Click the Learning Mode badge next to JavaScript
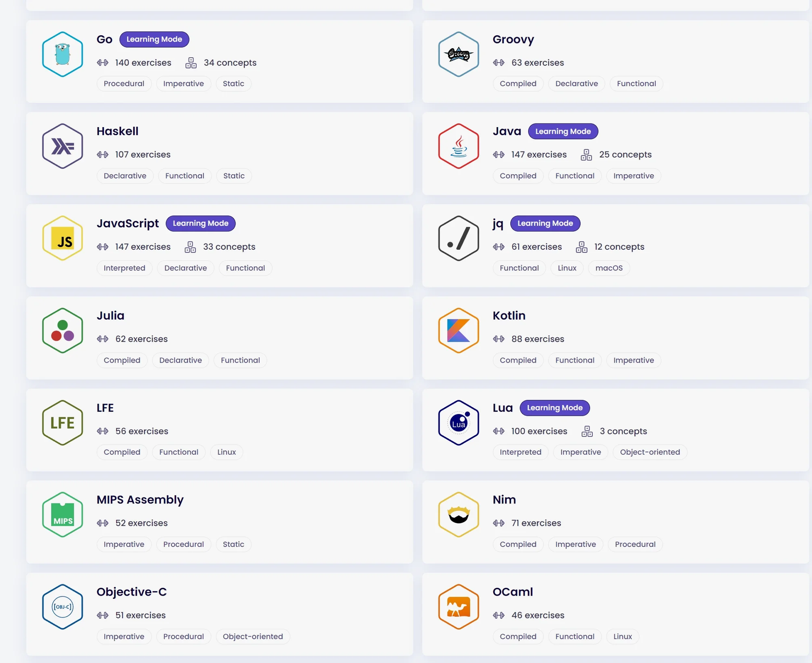812x663 pixels. (201, 223)
